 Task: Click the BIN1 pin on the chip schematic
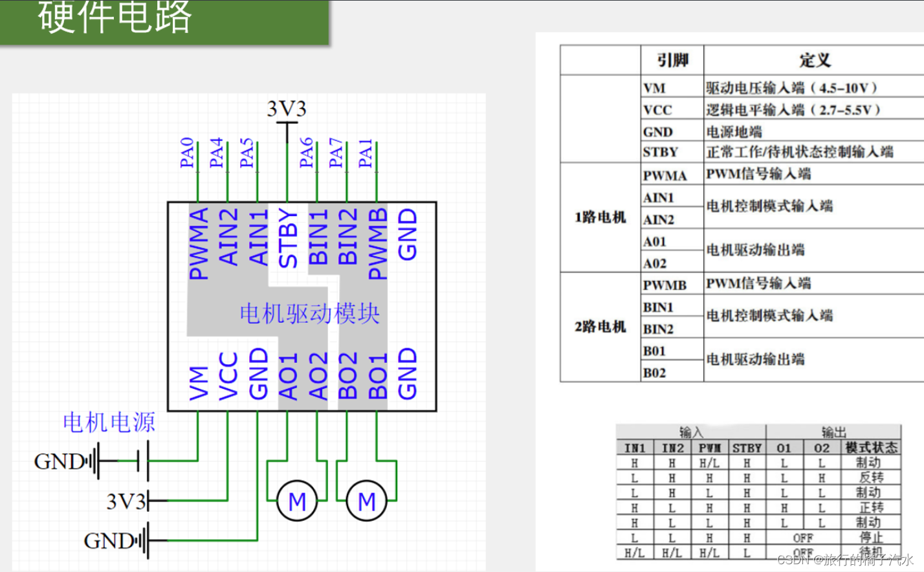pos(318,237)
